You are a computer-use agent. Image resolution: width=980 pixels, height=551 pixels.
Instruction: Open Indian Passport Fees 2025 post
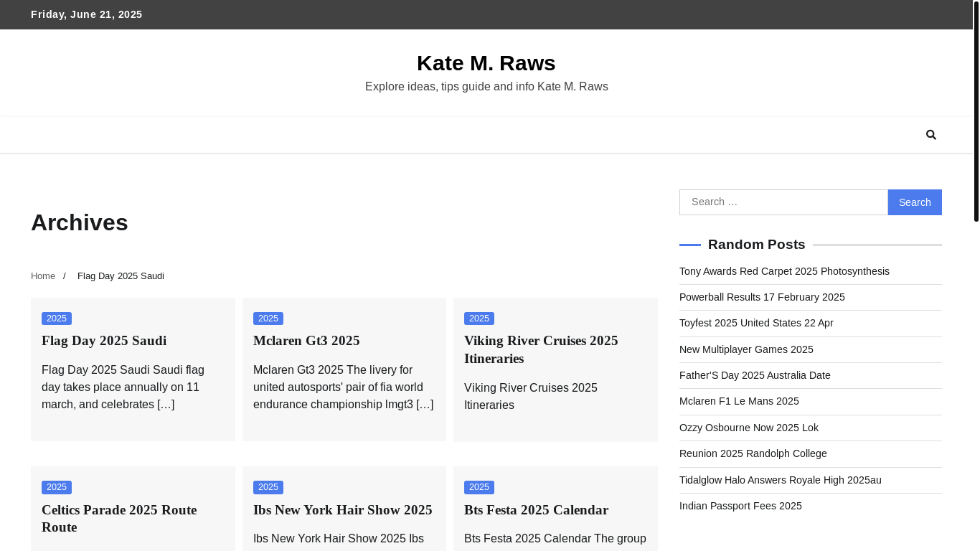[x=740, y=506]
